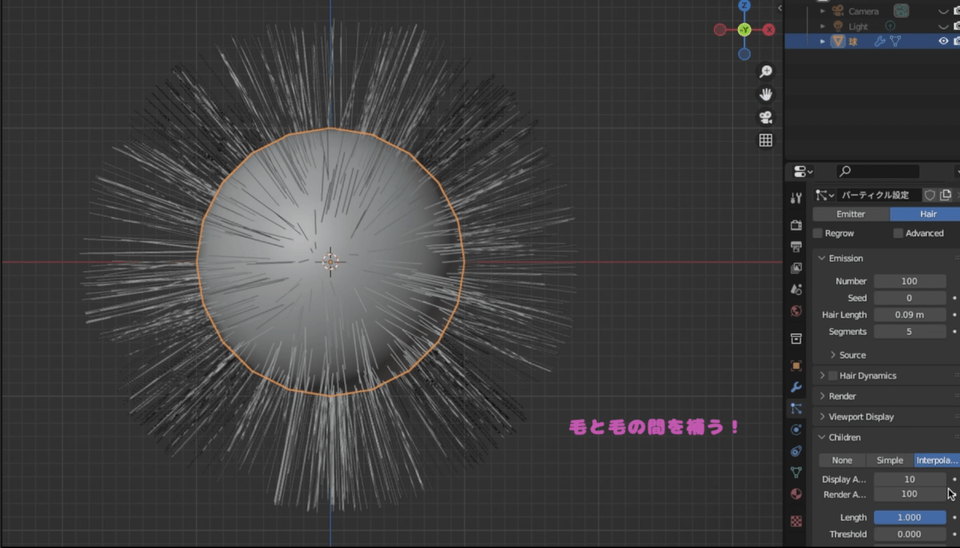Toggle the camera view icon in viewport
Screen dimensions: 960x548
click(x=765, y=117)
